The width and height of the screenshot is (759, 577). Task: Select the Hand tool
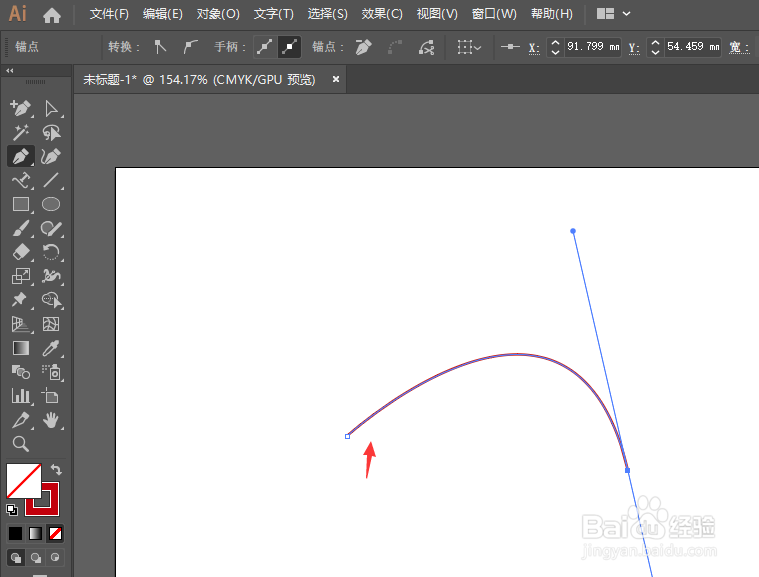pyautogui.click(x=51, y=420)
